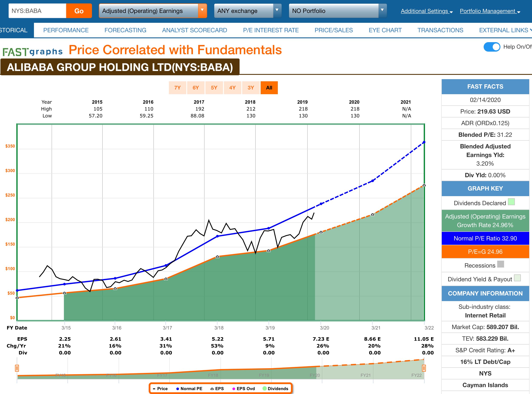Open the NO Portfolio dropdown
The height and width of the screenshot is (394, 532).
pyautogui.click(x=337, y=11)
